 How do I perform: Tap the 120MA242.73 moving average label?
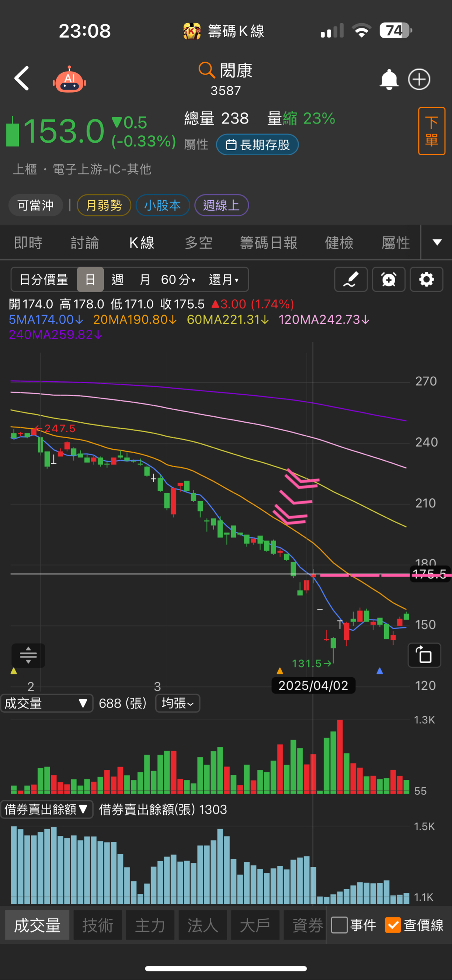click(324, 319)
